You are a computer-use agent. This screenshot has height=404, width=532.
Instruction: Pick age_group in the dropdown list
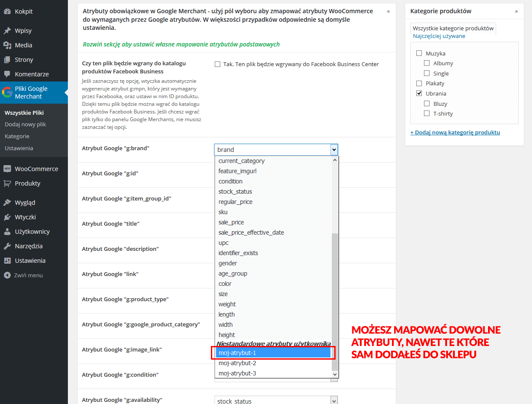[273, 273]
